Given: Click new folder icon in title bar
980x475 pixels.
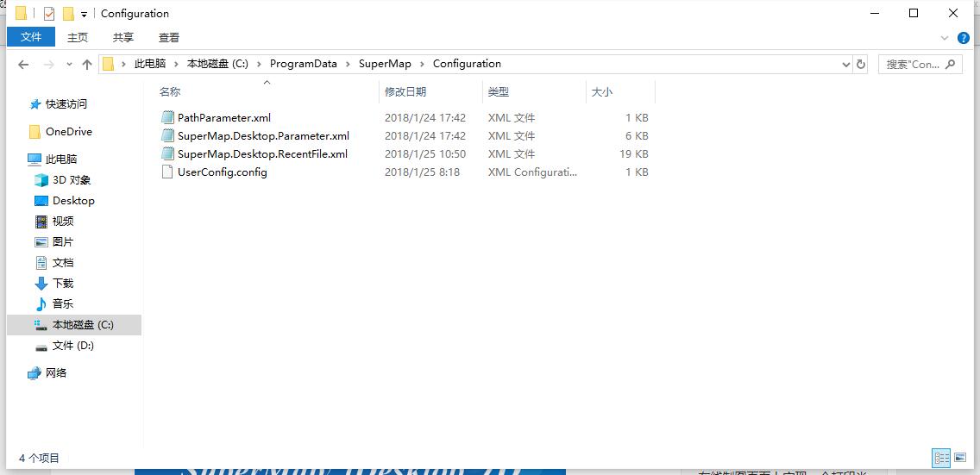Looking at the screenshot, I should pos(68,13).
